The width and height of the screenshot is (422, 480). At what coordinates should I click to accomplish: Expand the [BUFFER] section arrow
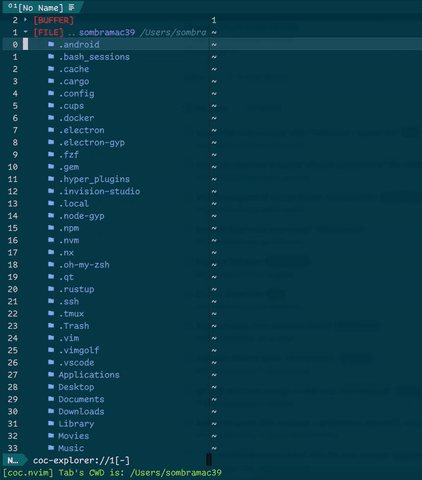(x=25, y=20)
